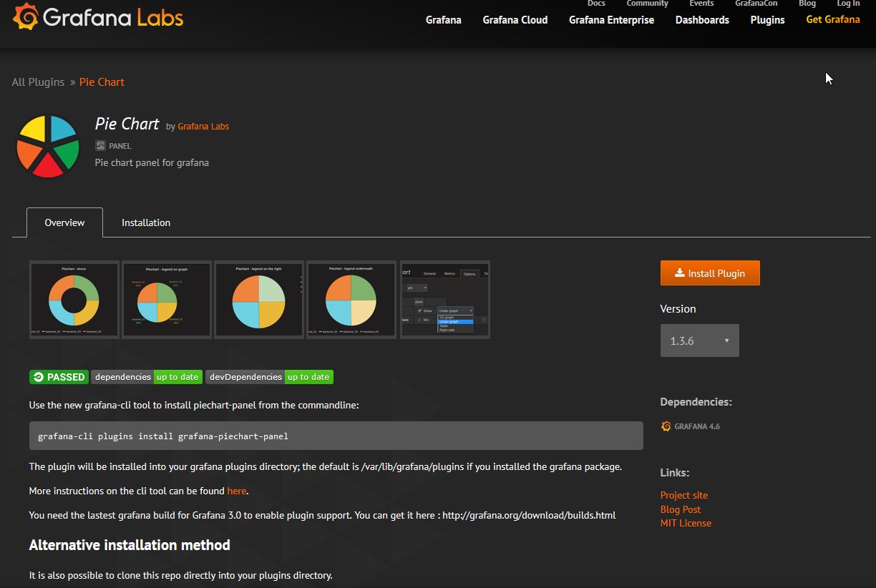Click the Events link in top bar
The height and width of the screenshot is (588, 876).
[x=701, y=4]
